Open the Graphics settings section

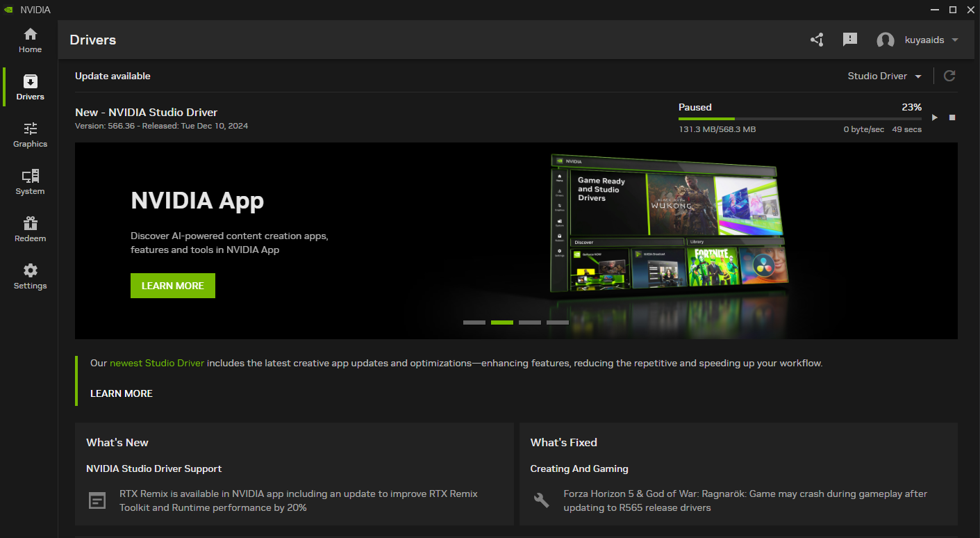[x=30, y=135]
